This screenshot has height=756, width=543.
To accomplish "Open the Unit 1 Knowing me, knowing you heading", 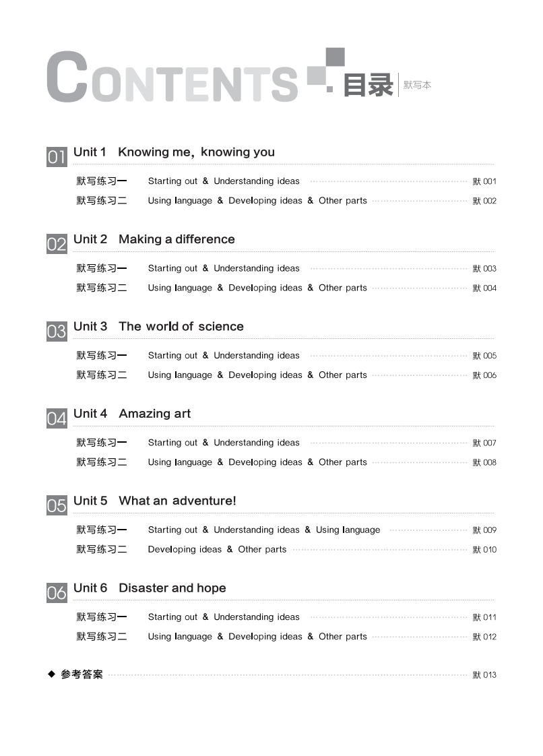I will tap(174, 152).
